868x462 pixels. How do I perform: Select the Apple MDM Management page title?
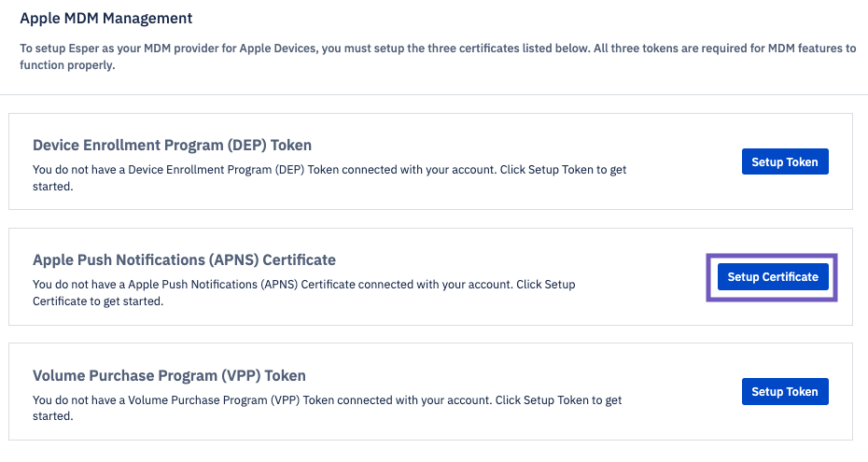[x=106, y=19]
